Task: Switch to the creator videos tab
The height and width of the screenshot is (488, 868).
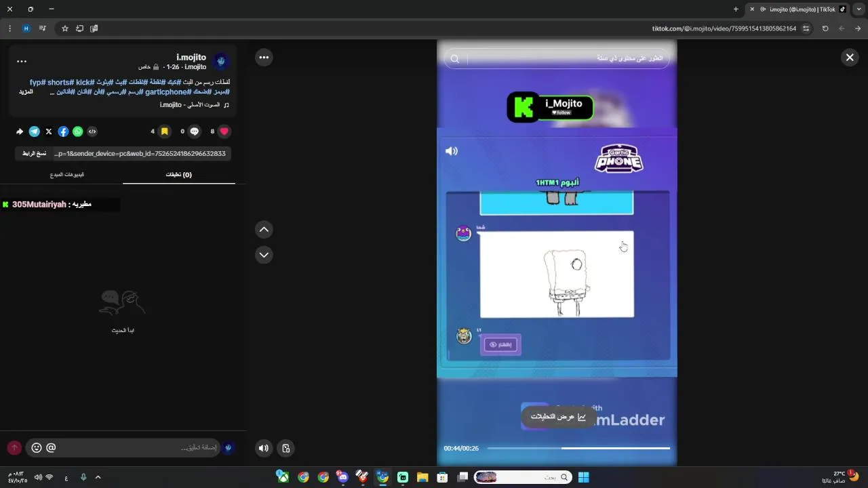Action: tap(67, 175)
